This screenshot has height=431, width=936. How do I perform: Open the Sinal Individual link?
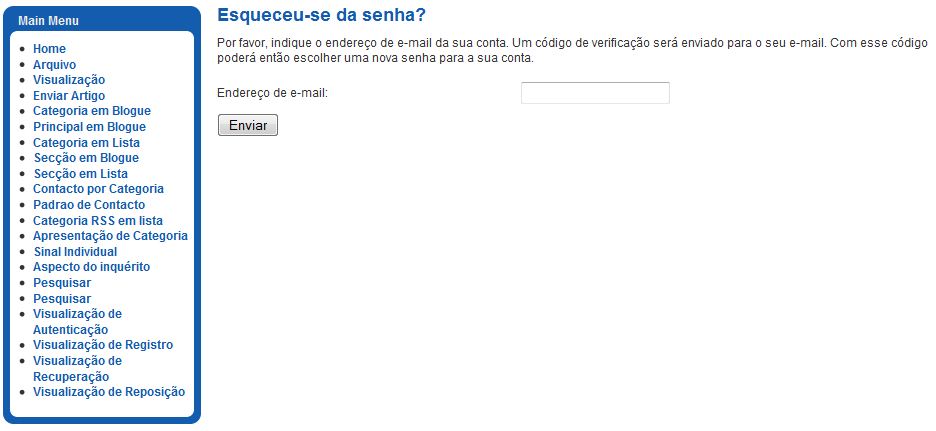tap(75, 252)
